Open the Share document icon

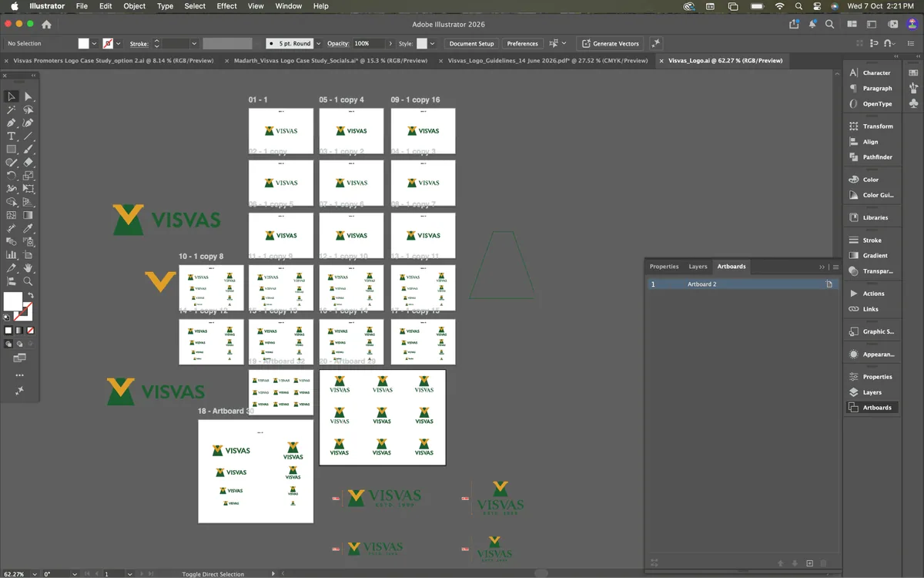(794, 24)
